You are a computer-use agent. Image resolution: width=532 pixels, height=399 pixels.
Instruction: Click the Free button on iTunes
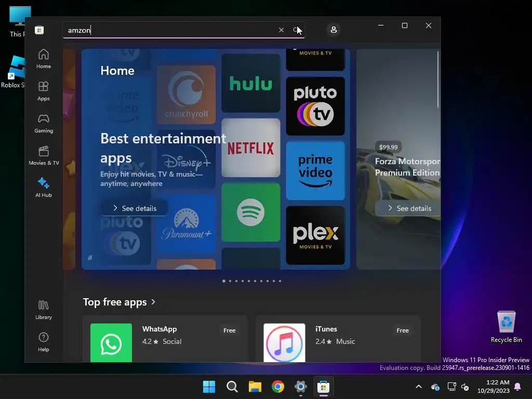tap(403, 330)
